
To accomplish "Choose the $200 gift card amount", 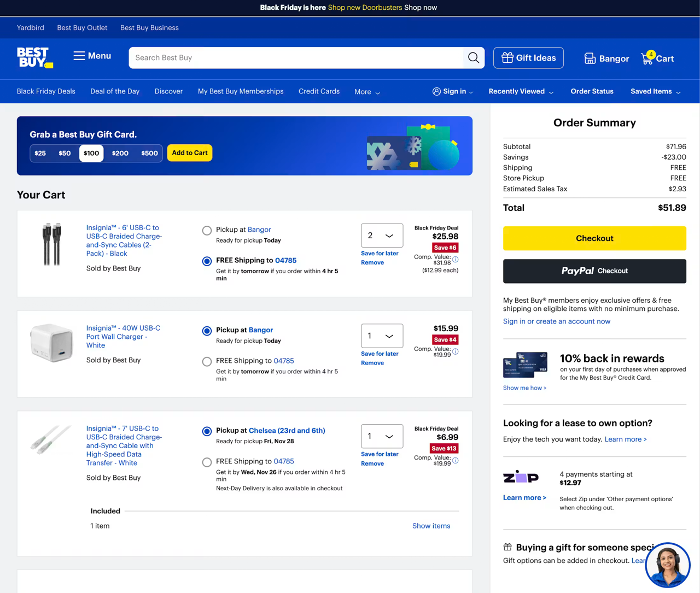I will tap(120, 153).
